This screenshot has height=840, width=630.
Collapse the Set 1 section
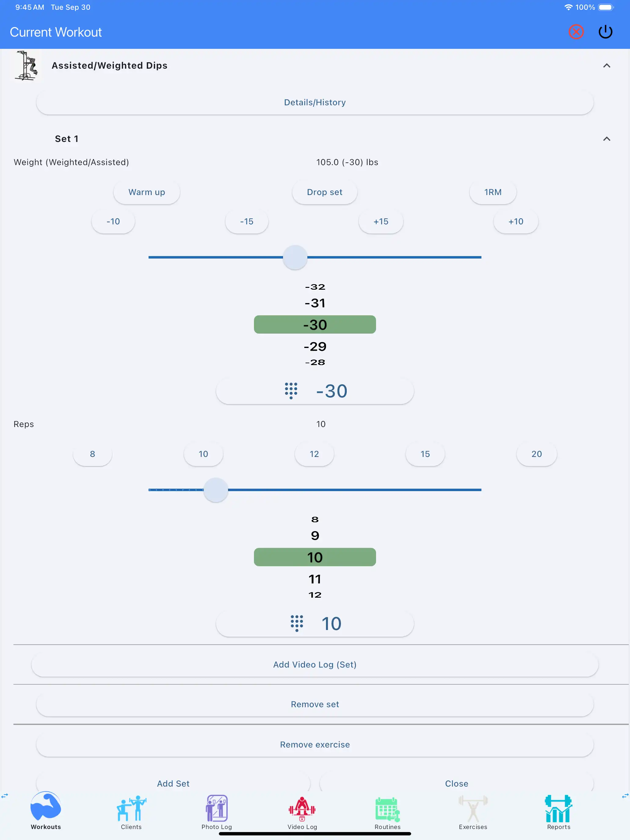(606, 139)
